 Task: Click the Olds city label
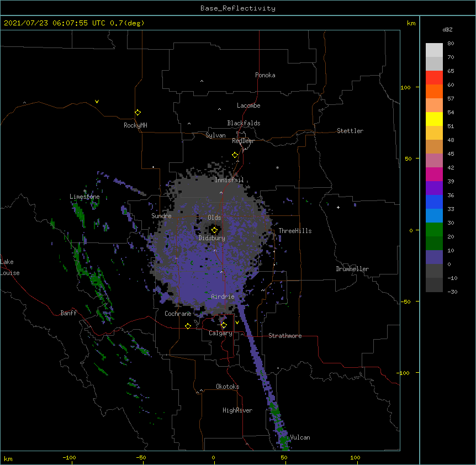coord(214,218)
